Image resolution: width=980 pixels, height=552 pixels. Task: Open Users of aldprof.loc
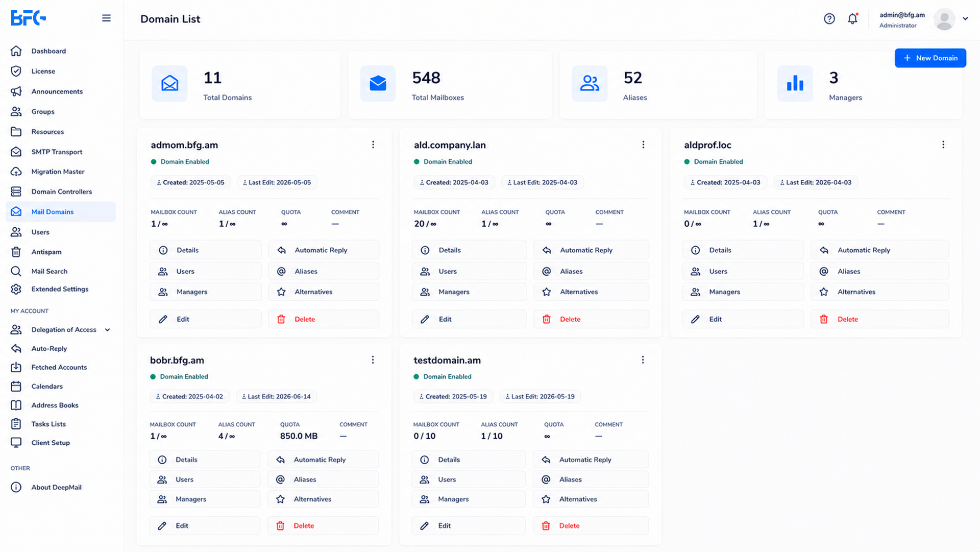click(x=743, y=271)
